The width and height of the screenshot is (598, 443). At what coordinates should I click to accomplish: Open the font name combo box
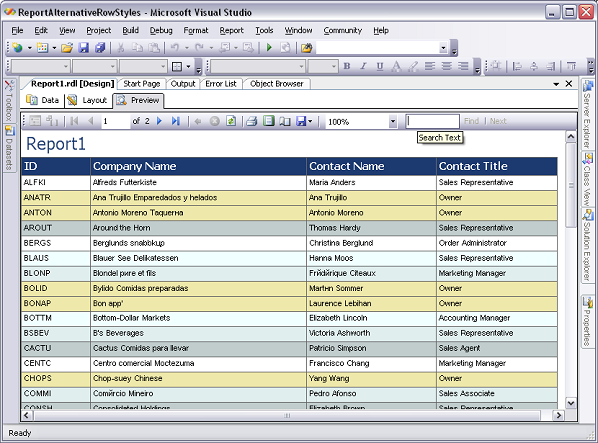[258, 66]
